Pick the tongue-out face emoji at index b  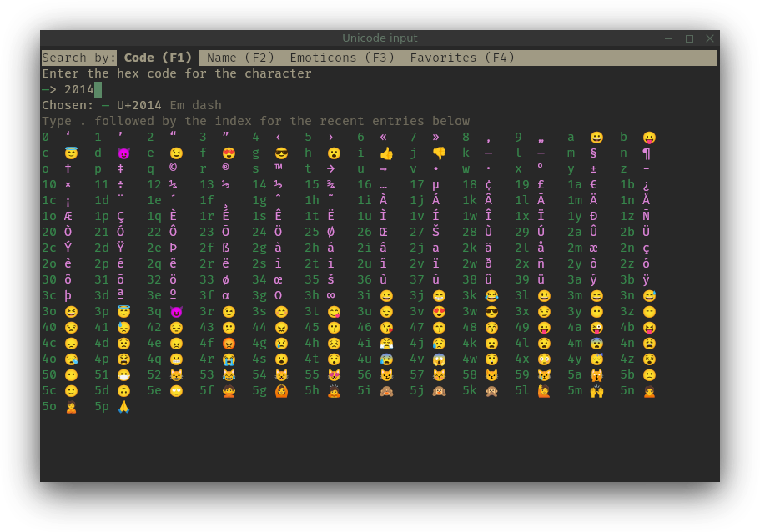[x=649, y=138]
